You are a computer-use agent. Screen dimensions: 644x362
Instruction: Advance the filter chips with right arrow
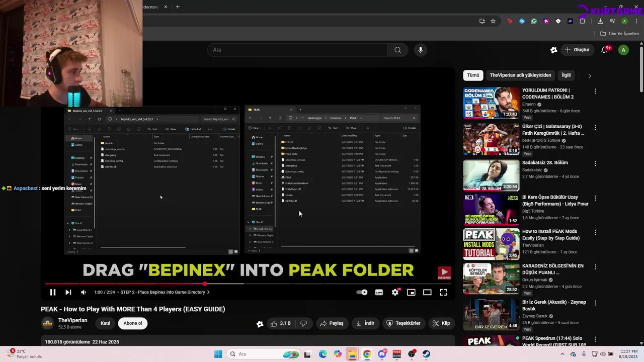(590, 76)
